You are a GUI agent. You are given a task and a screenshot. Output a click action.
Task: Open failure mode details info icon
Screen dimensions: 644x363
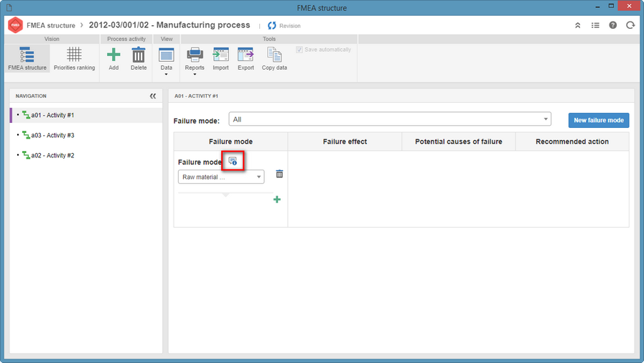click(233, 161)
